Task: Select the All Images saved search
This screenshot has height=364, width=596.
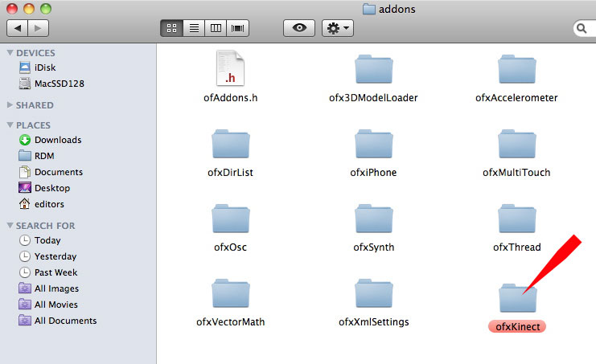Action: [x=48, y=288]
